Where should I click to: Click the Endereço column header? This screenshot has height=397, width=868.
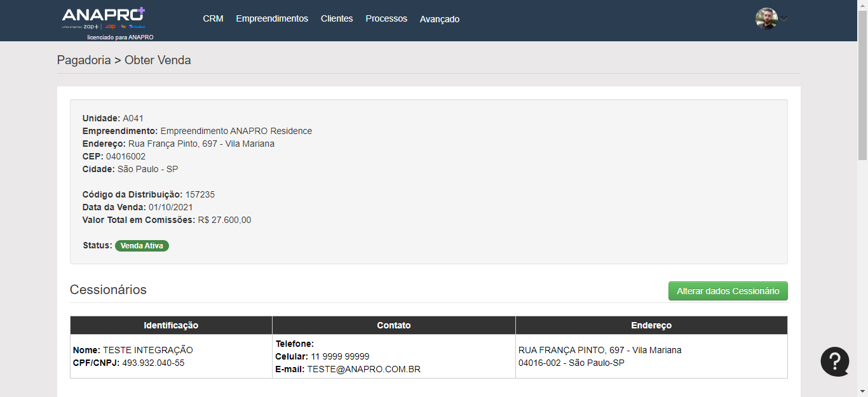point(651,325)
